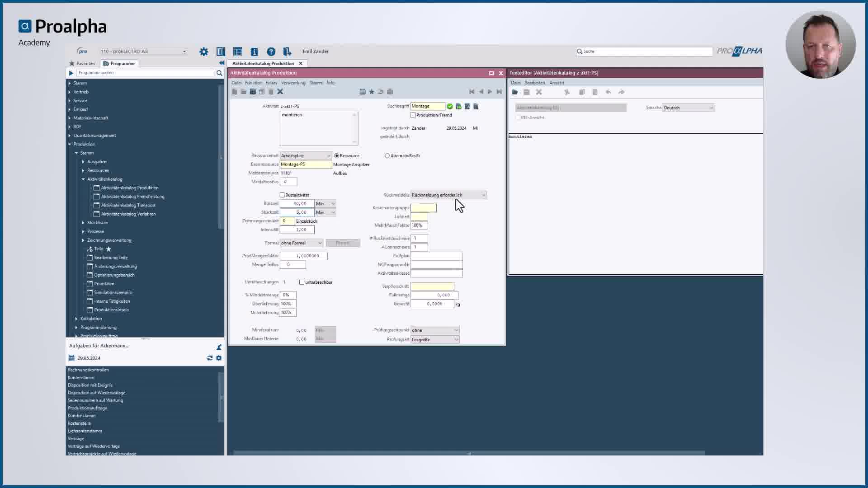Check the unterbrechbar checkbox

(x=302, y=282)
